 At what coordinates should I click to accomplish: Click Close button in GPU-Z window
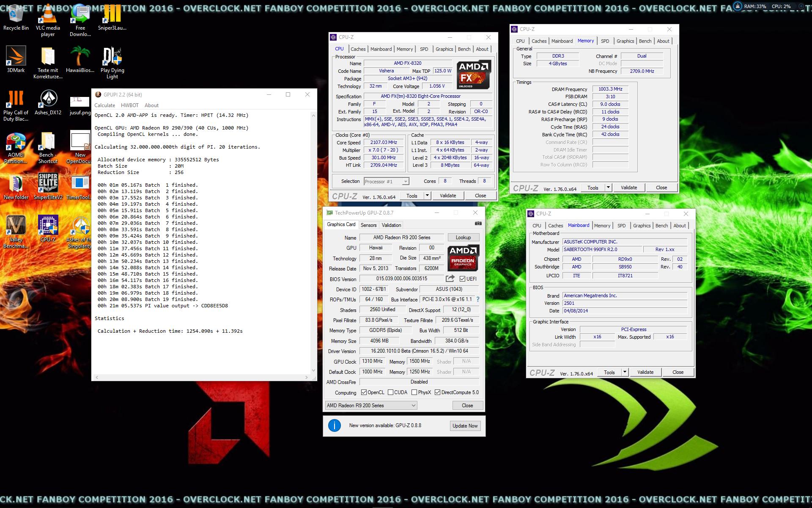tap(467, 405)
